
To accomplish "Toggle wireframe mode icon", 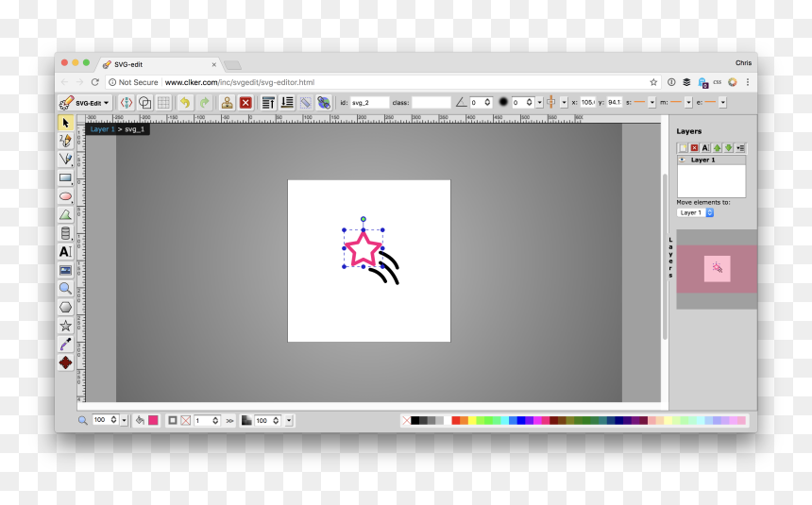I will pos(145,103).
